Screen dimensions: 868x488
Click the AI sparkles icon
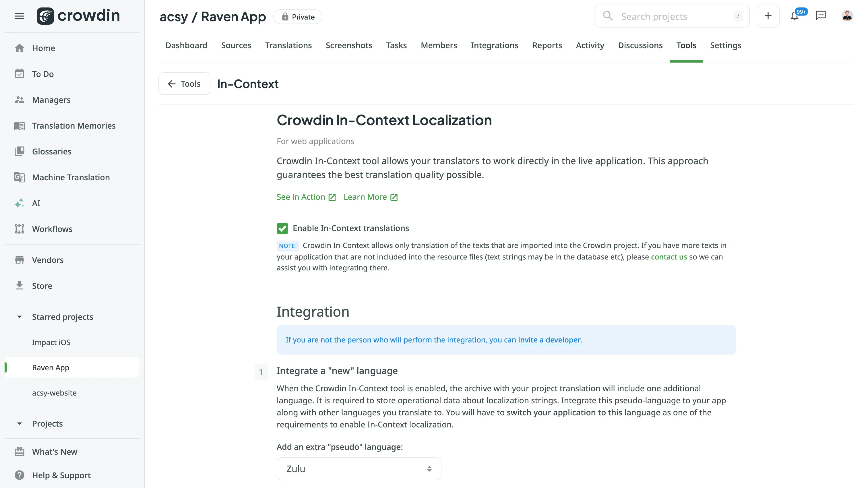pyautogui.click(x=19, y=203)
